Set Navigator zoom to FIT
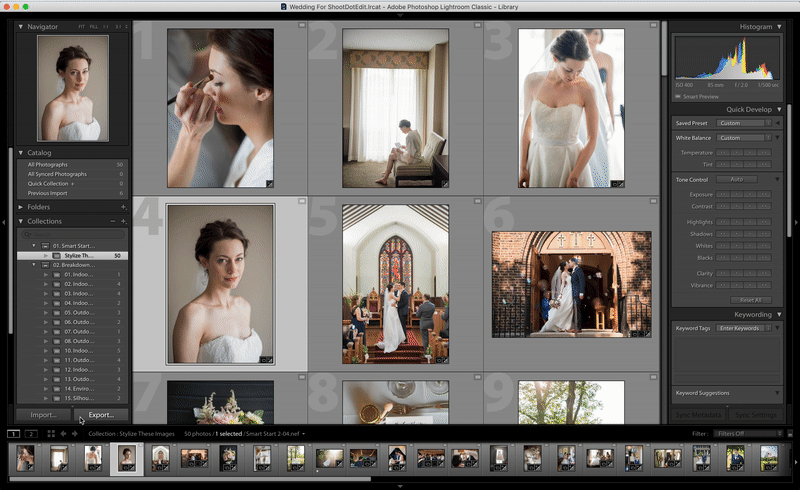This screenshot has width=800, height=490. click(x=82, y=27)
